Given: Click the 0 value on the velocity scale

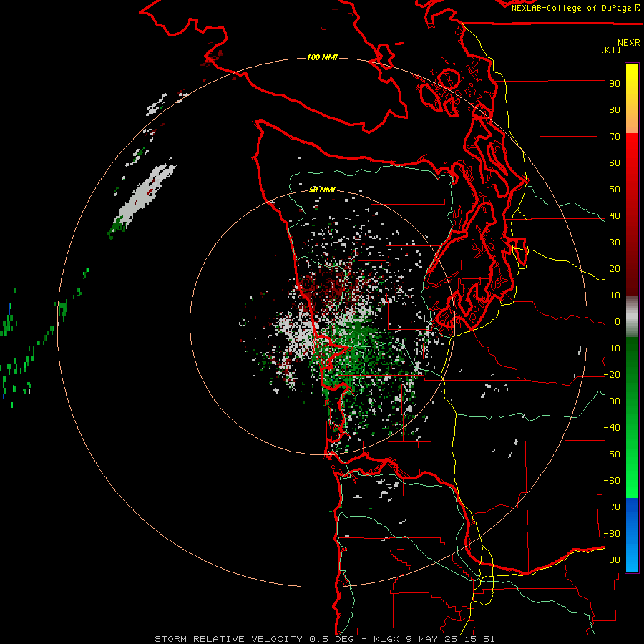Looking at the screenshot, I should coord(618,321).
